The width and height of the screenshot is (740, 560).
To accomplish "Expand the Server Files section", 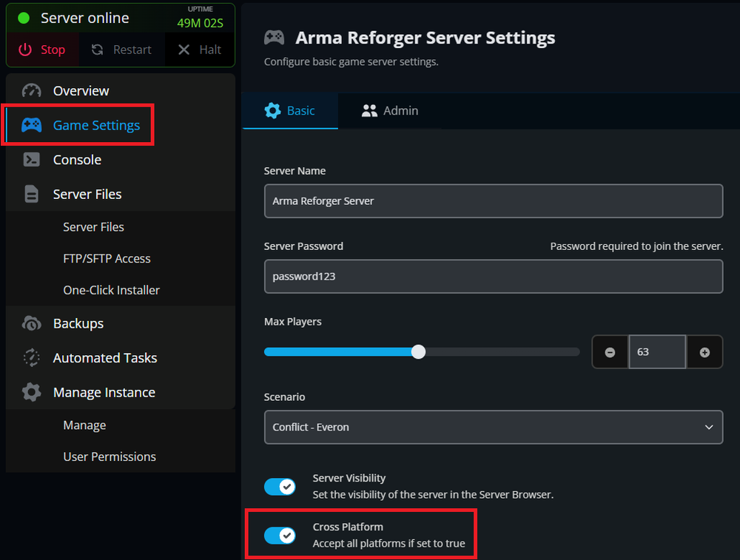I will [x=121, y=194].
